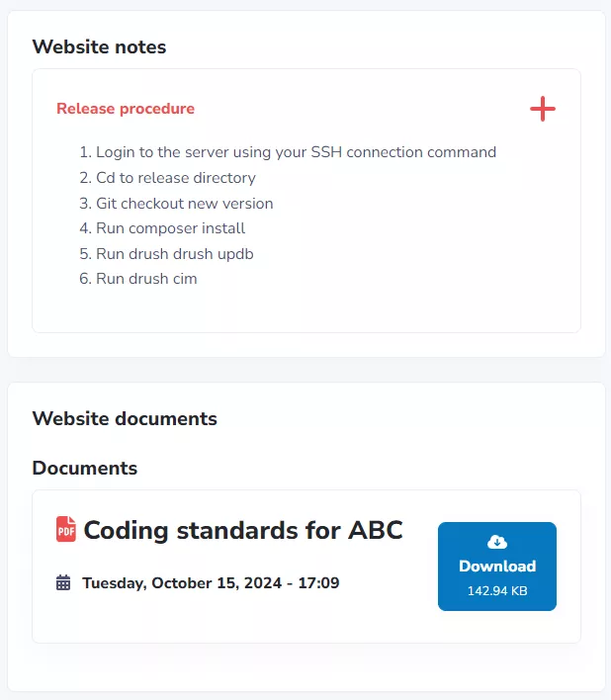
Task: Click the 142.94 KB file size text
Action: click(x=497, y=591)
